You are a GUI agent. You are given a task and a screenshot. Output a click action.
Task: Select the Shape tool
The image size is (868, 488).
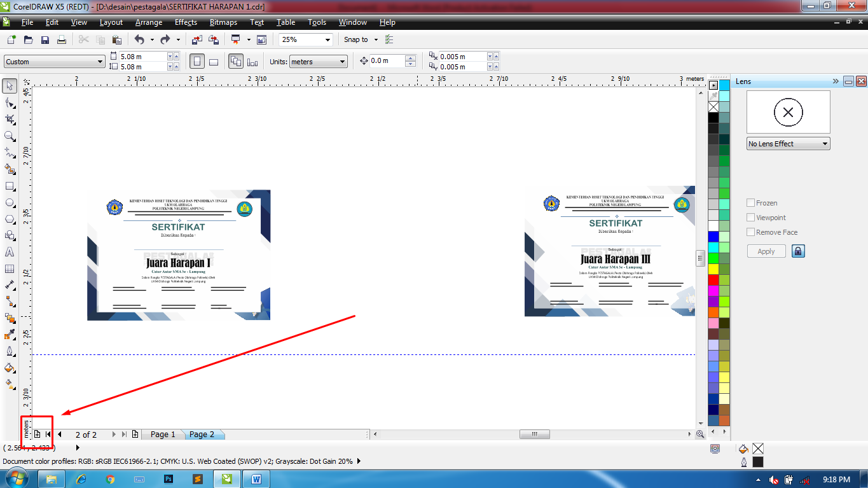coord(9,102)
